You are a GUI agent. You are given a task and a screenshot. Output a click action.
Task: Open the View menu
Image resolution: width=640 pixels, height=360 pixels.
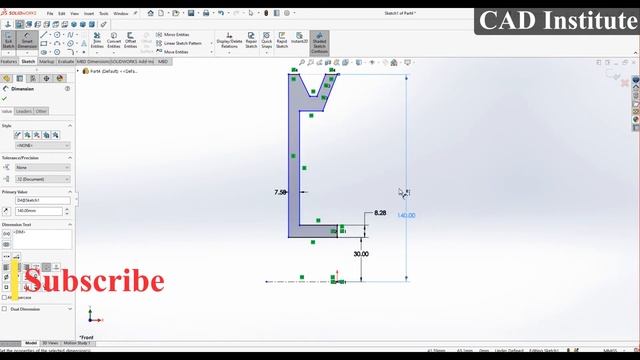click(x=75, y=13)
